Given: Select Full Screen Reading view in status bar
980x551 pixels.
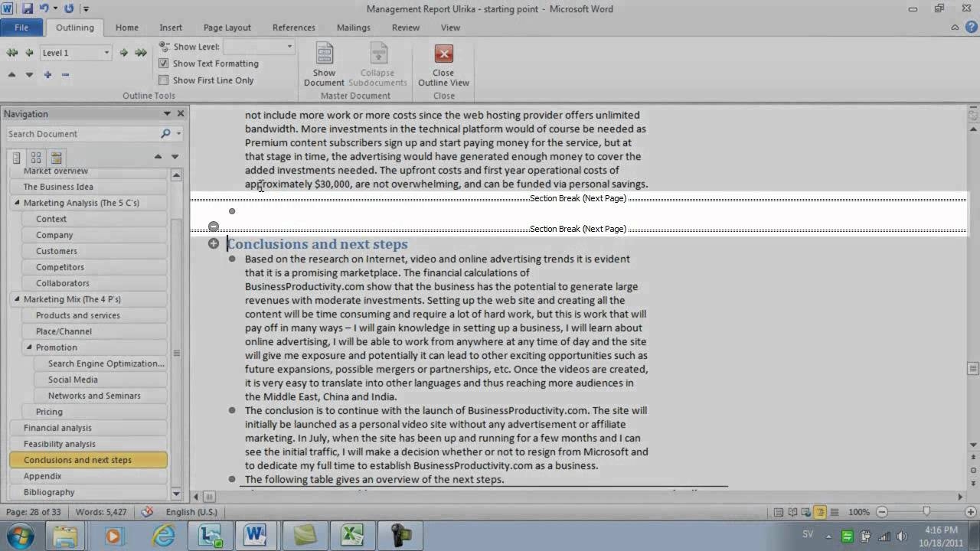Looking at the screenshot, I should click(x=792, y=512).
